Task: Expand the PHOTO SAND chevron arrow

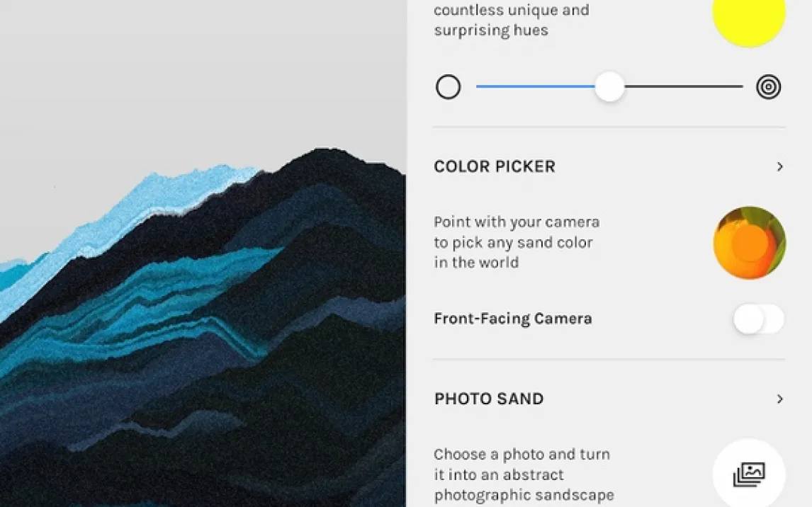Action: 779,399
